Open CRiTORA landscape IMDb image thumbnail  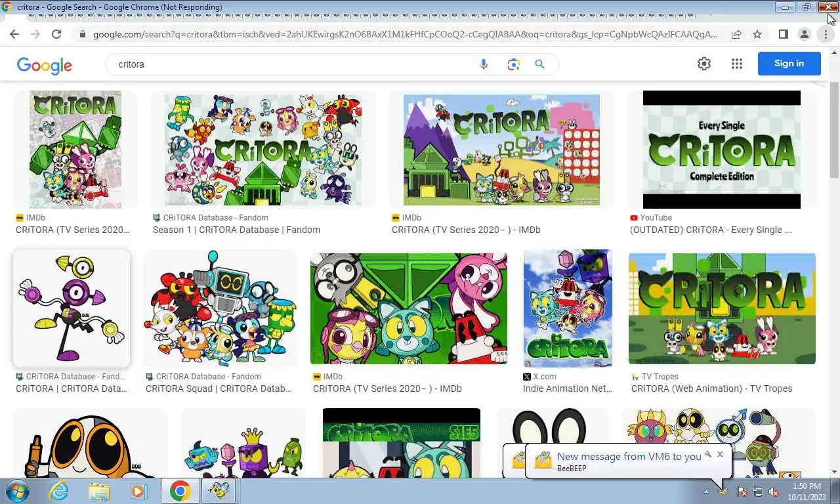pyautogui.click(x=501, y=150)
